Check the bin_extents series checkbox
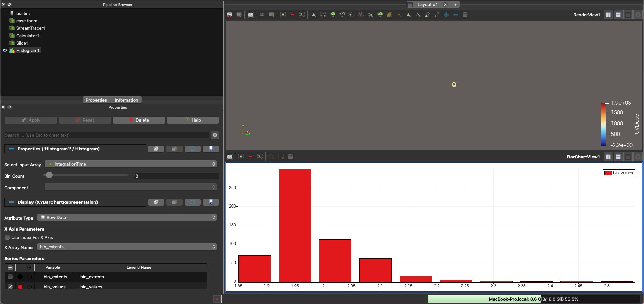Screen dimensions: 644x304 pyautogui.click(x=10, y=277)
